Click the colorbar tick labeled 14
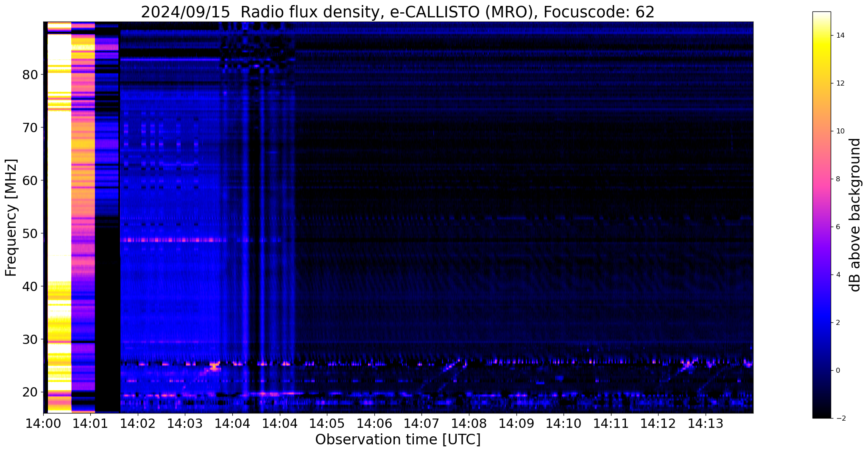 pyautogui.click(x=840, y=36)
